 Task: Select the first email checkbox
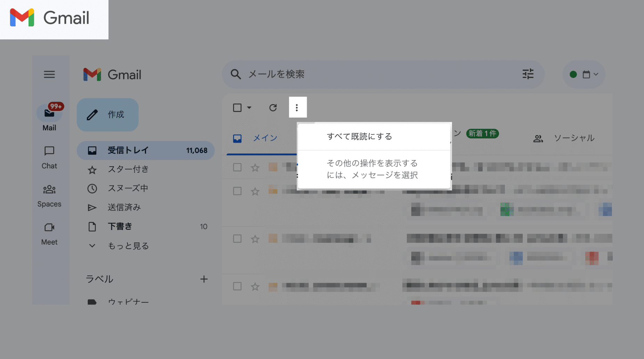(x=237, y=167)
